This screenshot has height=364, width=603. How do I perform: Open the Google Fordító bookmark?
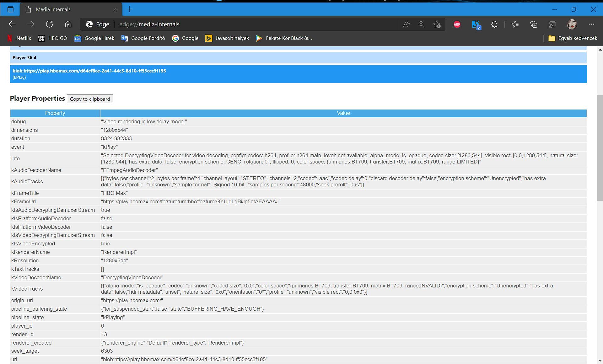coord(143,38)
